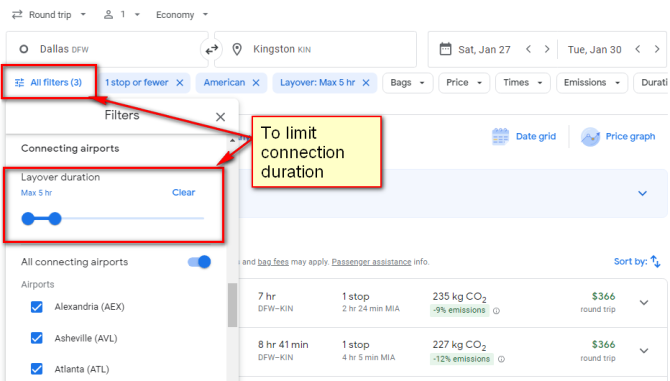670x381 pixels.
Task: Click the Max 5 hr layover value
Action: [37, 193]
